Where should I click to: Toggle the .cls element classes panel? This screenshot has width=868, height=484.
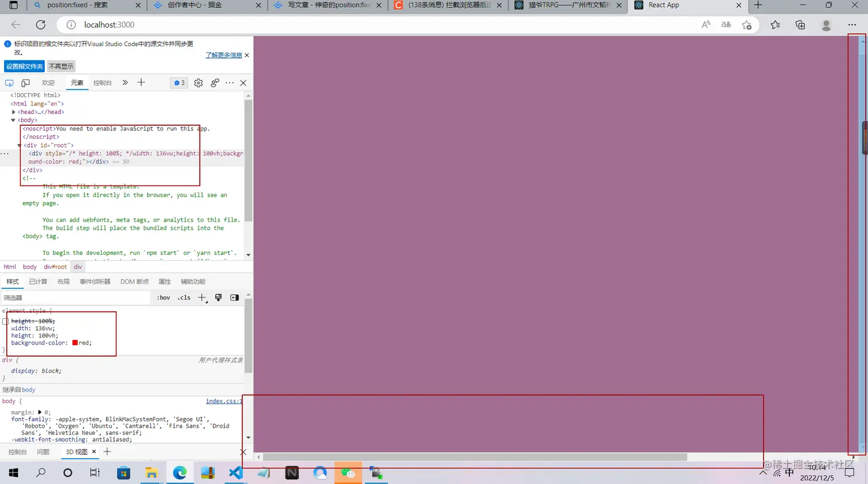[184, 297]
